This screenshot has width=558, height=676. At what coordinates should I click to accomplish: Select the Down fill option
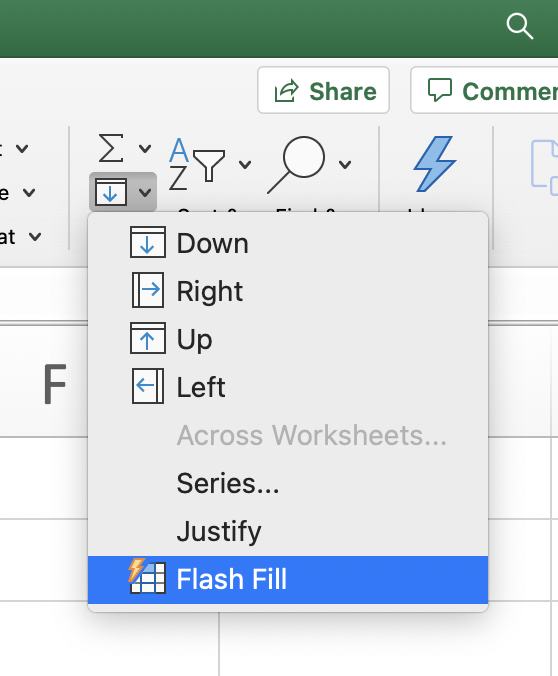coord(288,243)
